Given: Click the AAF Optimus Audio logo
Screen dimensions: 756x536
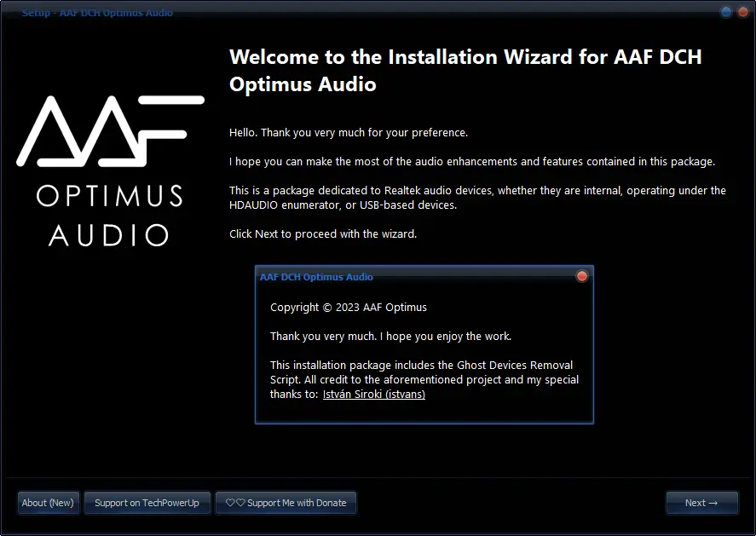Looking at the screenshot, I should tap(110, 171).
